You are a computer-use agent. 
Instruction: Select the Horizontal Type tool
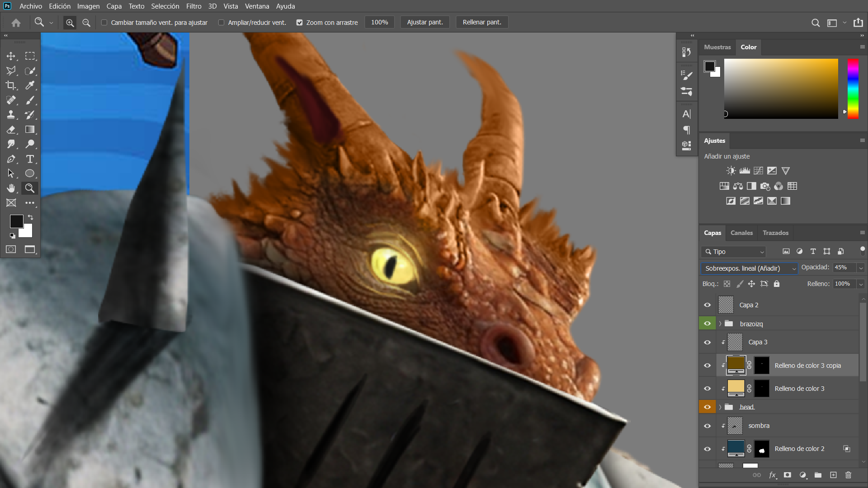click(x=30, y=159)
